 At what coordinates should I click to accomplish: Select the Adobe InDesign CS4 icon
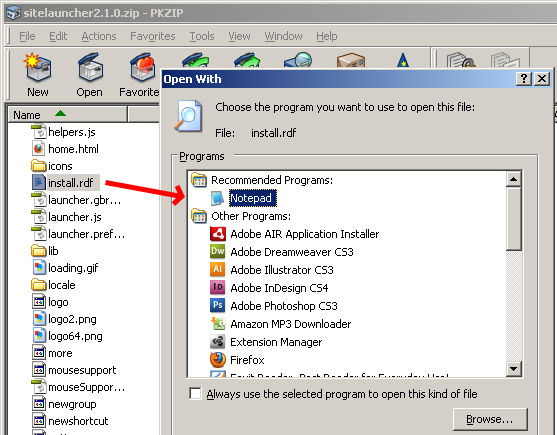pos(217,288)
